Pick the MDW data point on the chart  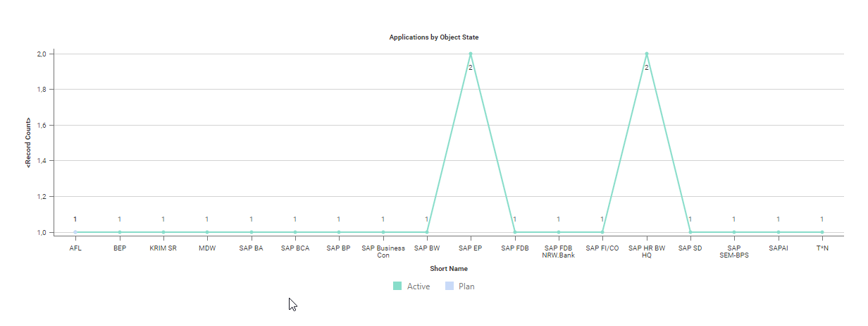207,232
